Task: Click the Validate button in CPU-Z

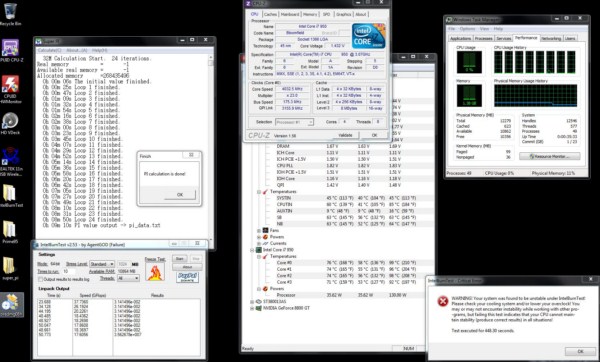Action: coord(346,135)
